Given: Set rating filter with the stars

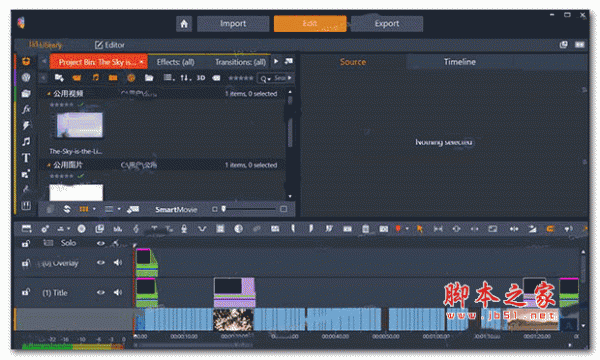Looking at the screenshot, I should pyautogui.click(x=241, y=78).
